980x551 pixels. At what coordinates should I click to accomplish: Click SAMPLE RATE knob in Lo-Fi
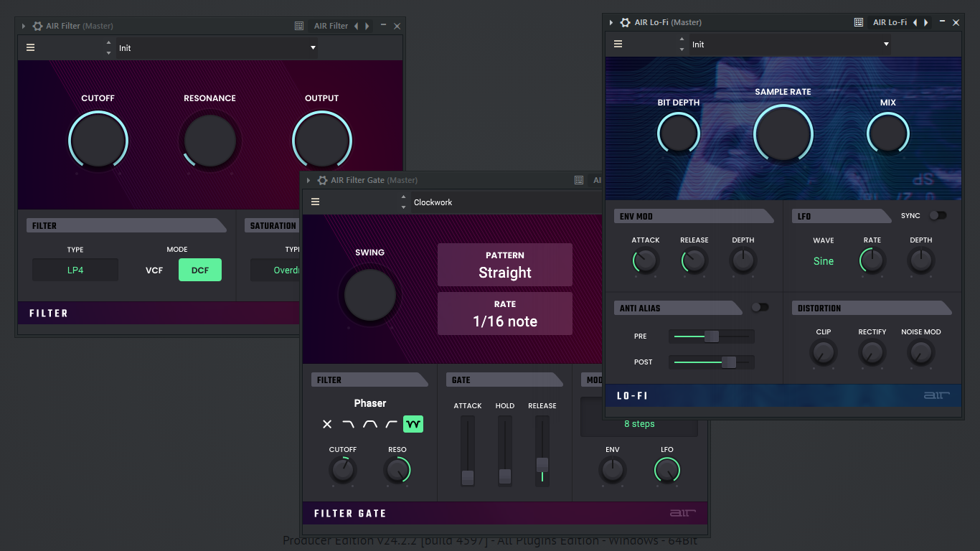(783, 134)
